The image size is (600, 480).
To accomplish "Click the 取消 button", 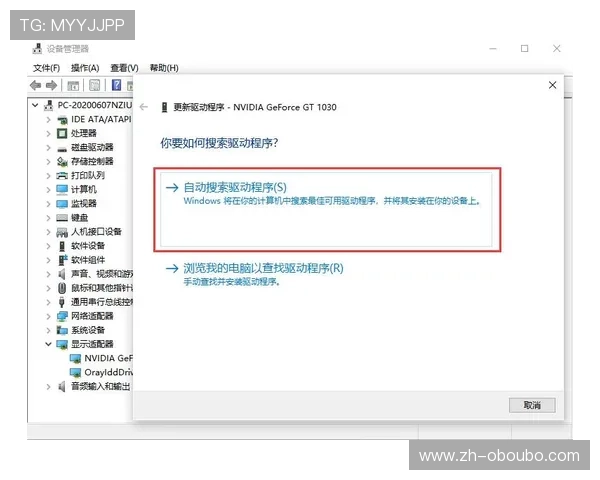I will click(531, 405).
